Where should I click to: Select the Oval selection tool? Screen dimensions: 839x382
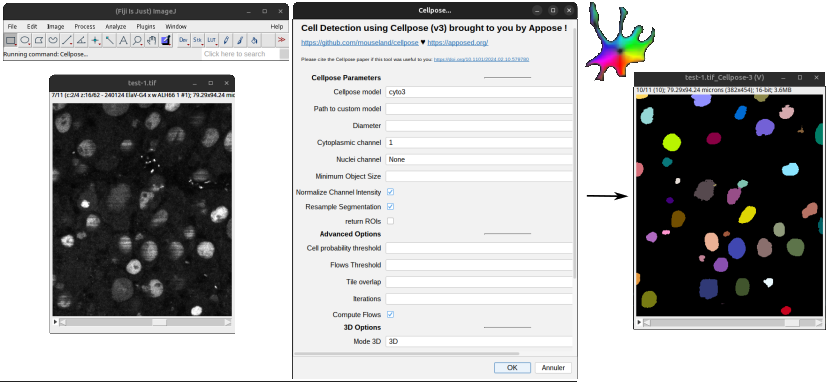pyautogui.click(x=25, y=40)
